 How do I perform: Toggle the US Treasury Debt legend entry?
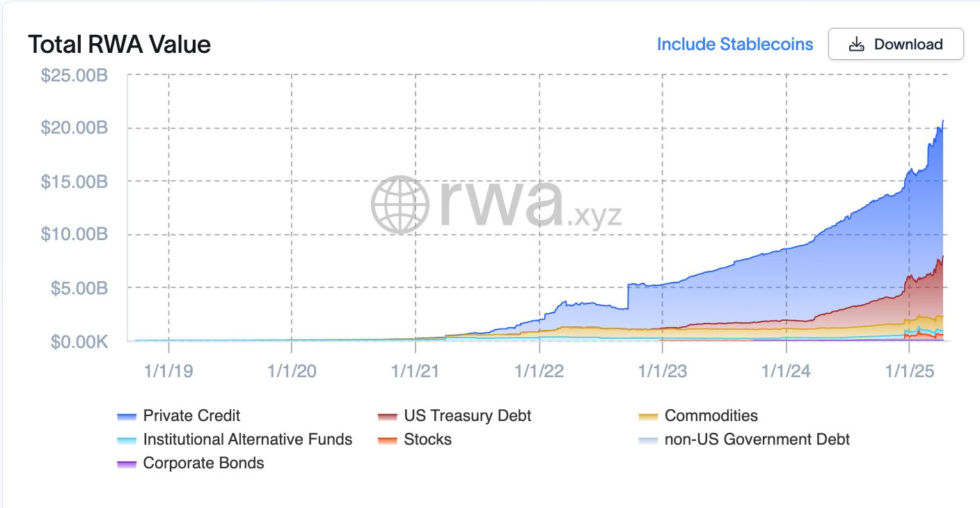click(467, 416)
